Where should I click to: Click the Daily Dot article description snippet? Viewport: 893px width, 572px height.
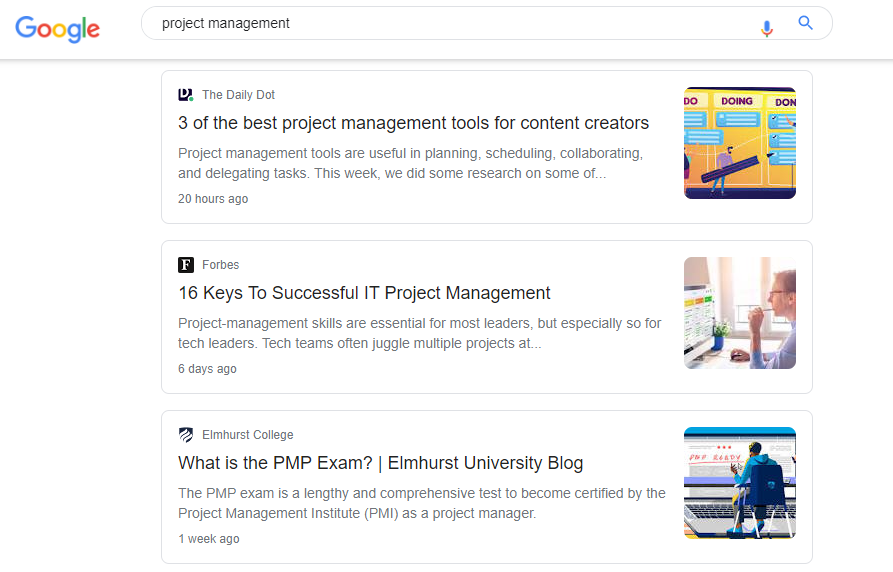(x=410, y=163)
